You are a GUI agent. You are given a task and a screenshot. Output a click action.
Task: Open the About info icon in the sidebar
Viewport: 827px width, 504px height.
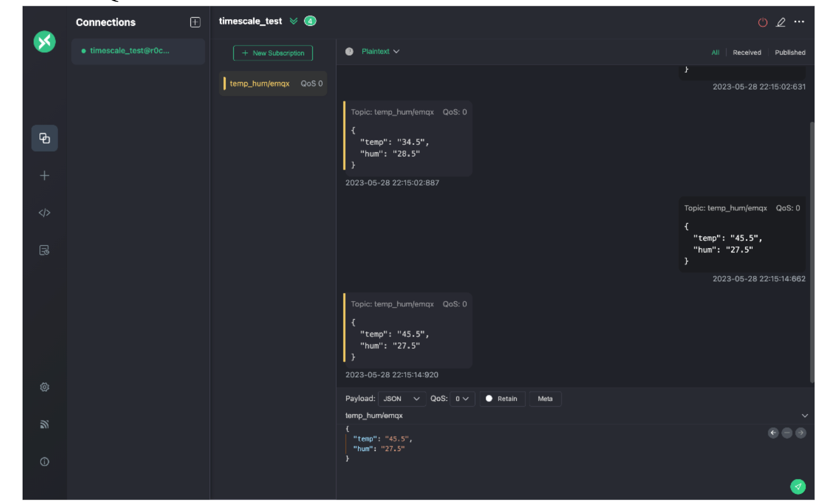click(x=45, y=462)
